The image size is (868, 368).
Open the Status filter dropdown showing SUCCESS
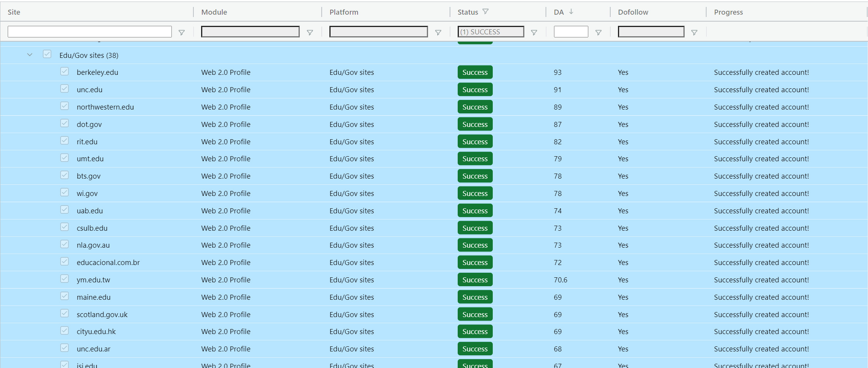490,32
